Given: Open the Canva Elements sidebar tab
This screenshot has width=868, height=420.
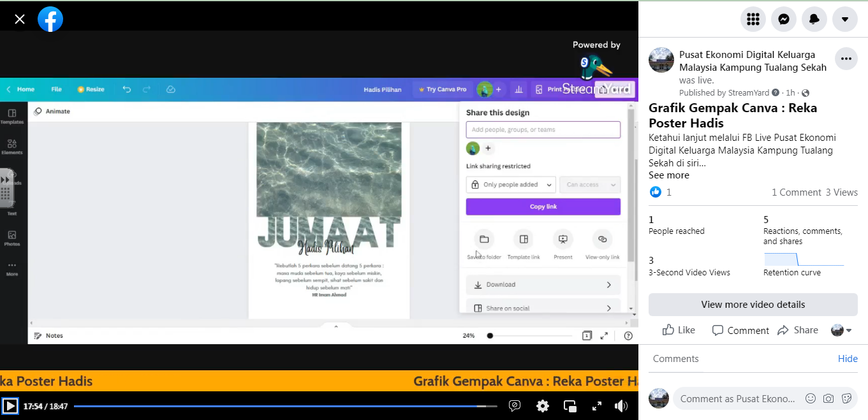Looking at the screenshot, I should pyautogui.click(x=11, y=147).
